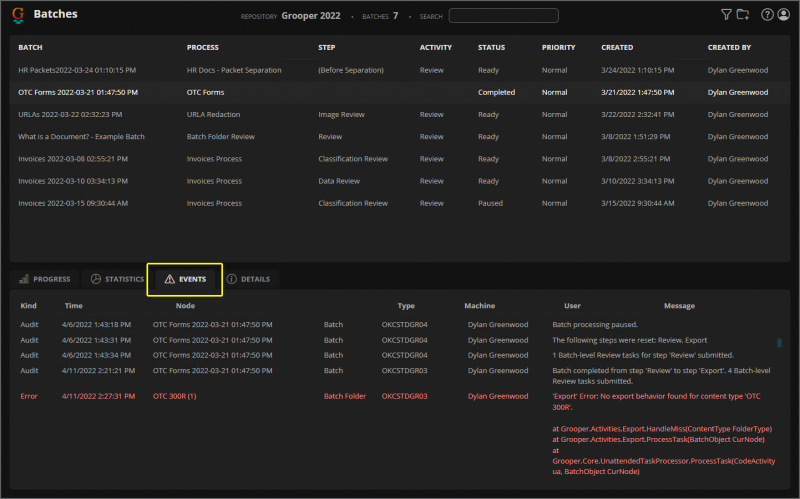800x499 pixels.
Task: Select the 'What is a Document?' example batch
Action: [x=81, y=136]
